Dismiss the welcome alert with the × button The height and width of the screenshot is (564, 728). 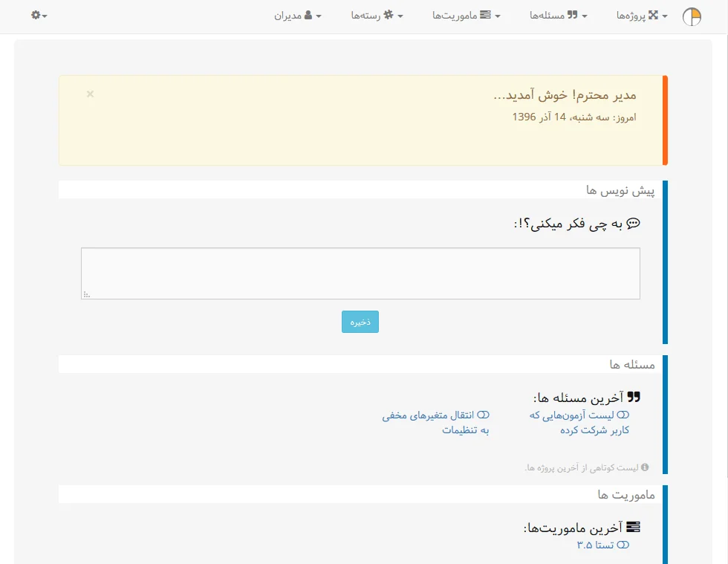[x=90, y=94]
